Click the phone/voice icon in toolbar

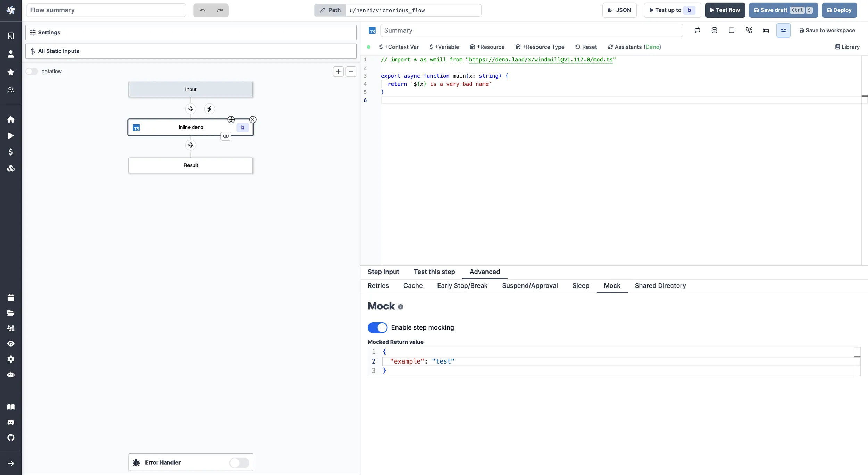point(749,31)
